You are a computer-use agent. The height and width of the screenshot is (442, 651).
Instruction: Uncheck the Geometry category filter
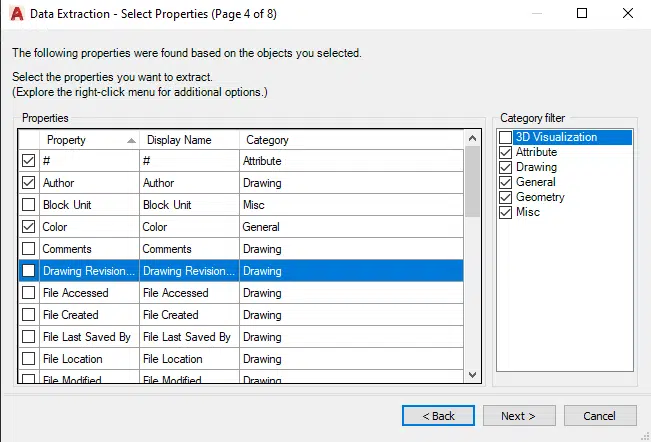(x=505, y=197)
